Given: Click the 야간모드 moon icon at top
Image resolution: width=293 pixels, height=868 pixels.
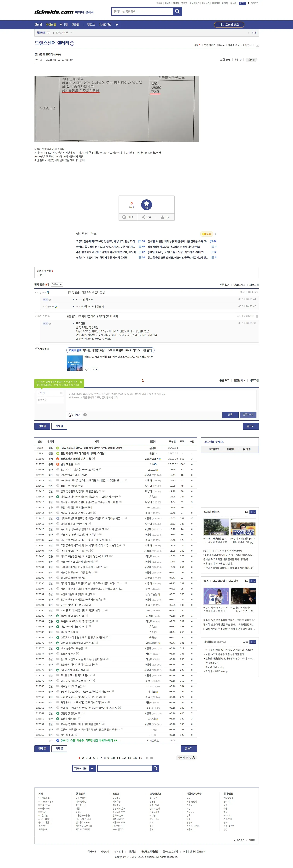Looking at the screenshot, I should click(x=249, y=3).
